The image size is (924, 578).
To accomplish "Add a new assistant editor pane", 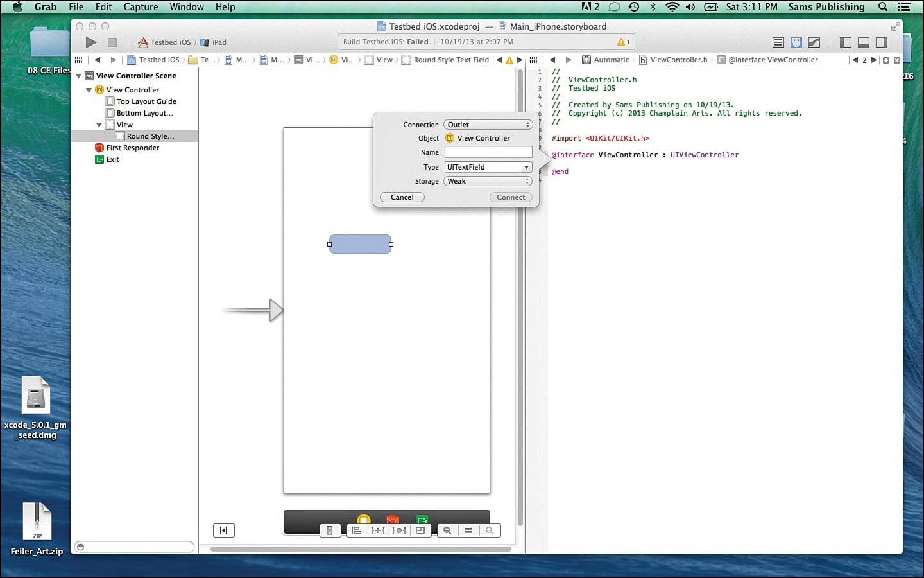I will pos(886,60).
